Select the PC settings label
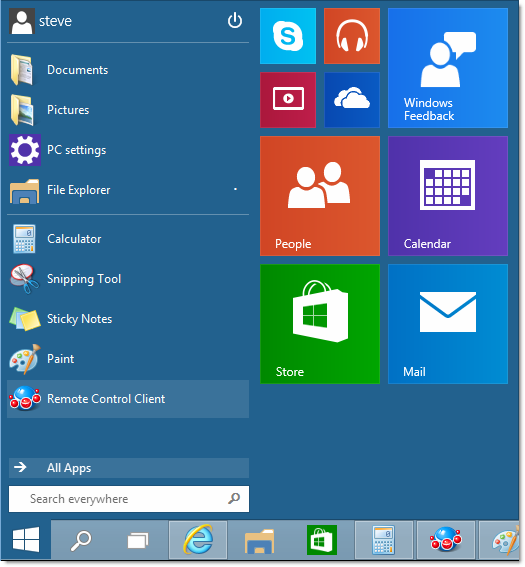Viewport: 525px width, 567px height. click(77, 150)
